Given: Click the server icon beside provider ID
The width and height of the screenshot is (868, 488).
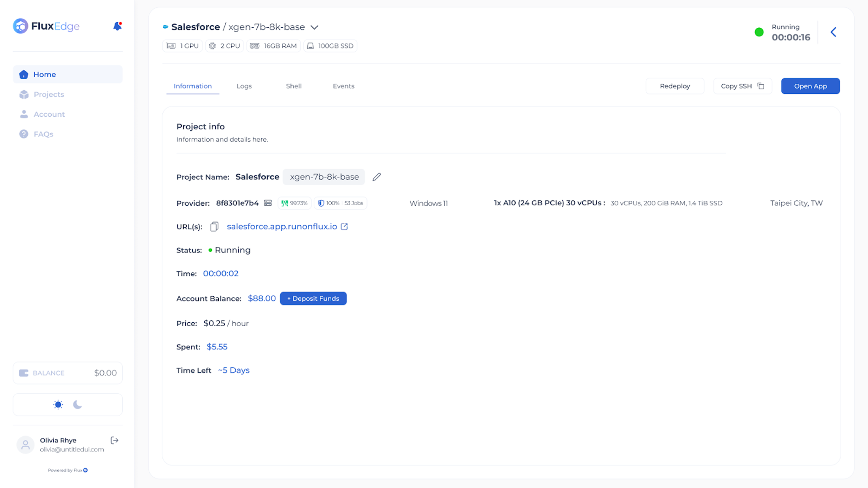Looking at the screenshot, I should tap(268, 203).
